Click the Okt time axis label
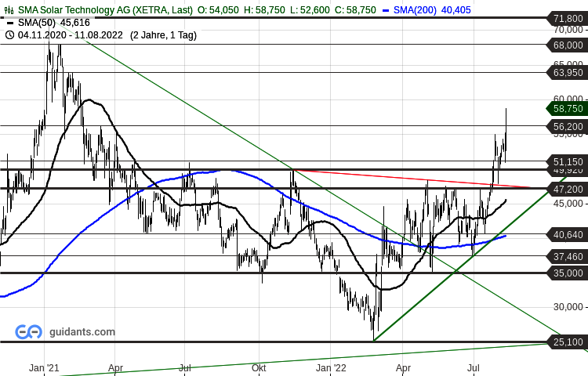 tap(259, 368)
